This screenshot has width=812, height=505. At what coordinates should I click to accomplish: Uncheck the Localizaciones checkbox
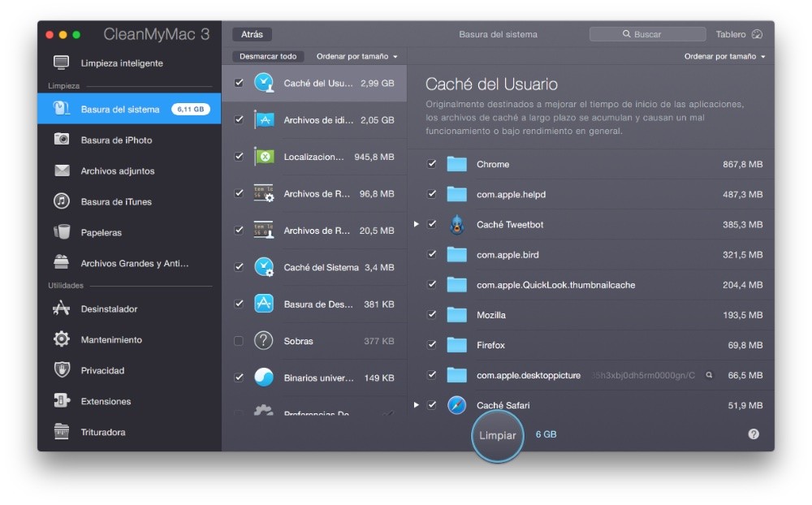239,156
